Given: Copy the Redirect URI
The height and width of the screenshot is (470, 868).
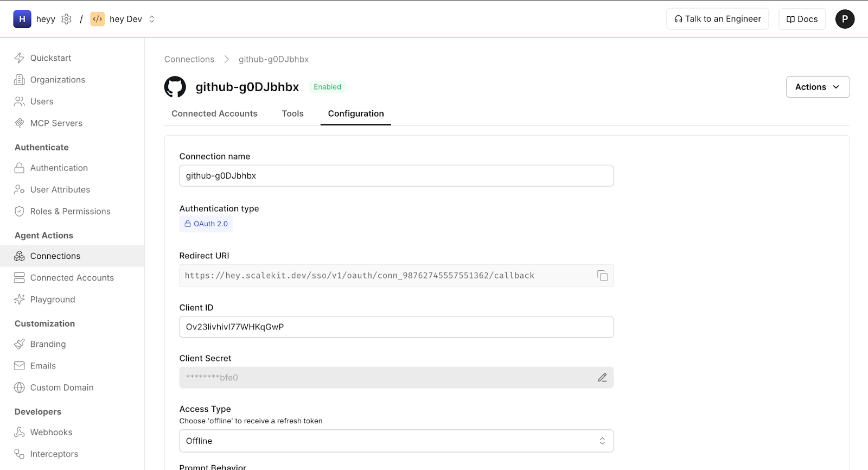Looking at the screenshot, I should coord(602,276).
